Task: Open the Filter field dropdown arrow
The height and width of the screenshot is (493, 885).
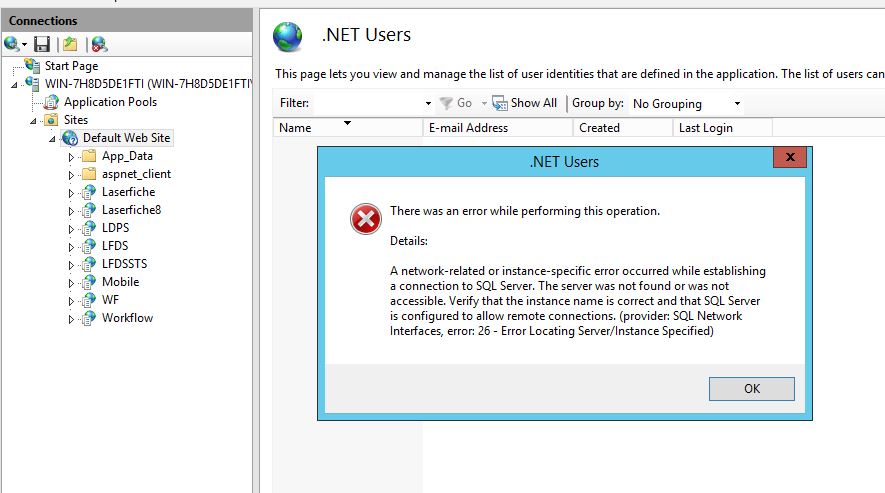Action: click(x=428, y=104)
